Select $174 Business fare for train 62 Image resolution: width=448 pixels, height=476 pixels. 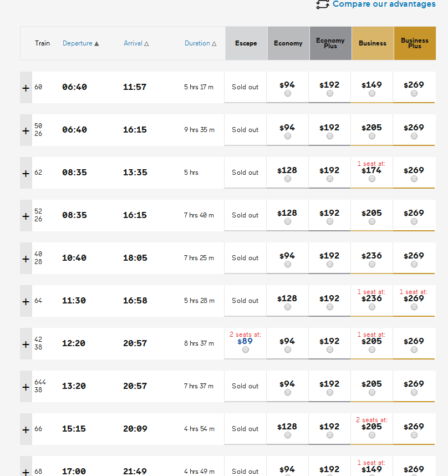click(x=372, y=179)
